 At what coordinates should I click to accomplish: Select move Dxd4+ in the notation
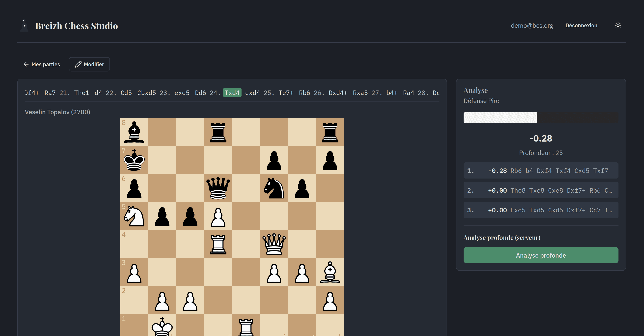click(x=338, y=93)
